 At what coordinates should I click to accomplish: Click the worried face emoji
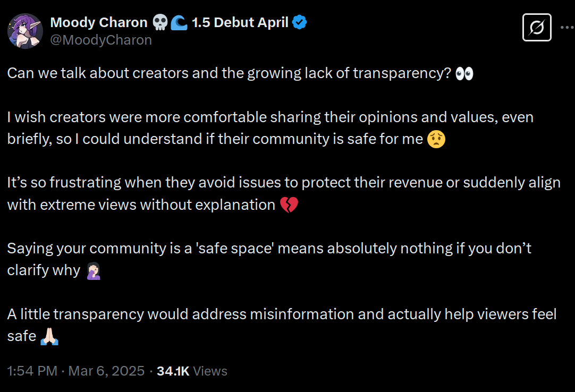pyautogui.click(x=436, y=139)
